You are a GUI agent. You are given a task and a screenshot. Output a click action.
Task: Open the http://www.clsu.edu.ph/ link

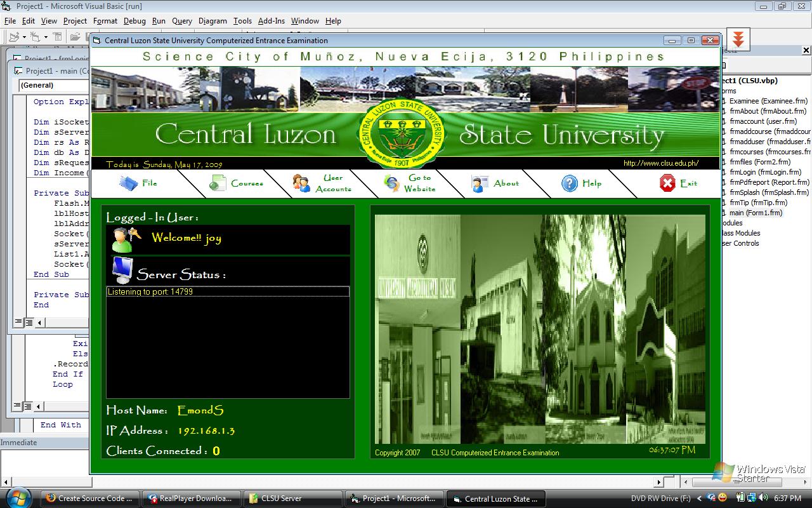click(x=661, y=163)
